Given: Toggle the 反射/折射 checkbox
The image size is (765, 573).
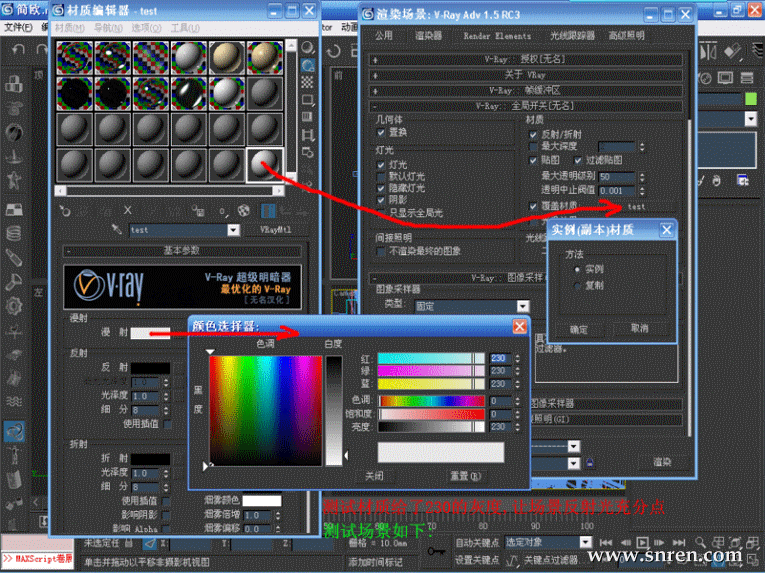Looking at the screenshot, I should [x=533, y=135].
